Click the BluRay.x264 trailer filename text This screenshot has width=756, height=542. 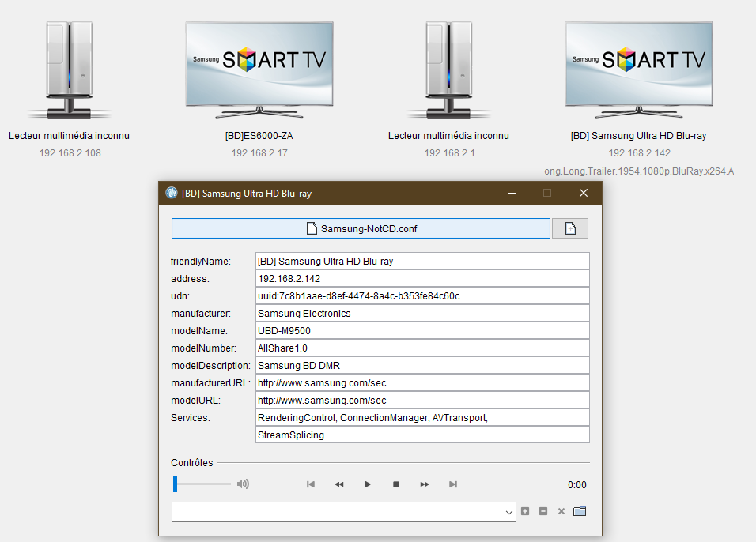(639, 171)
